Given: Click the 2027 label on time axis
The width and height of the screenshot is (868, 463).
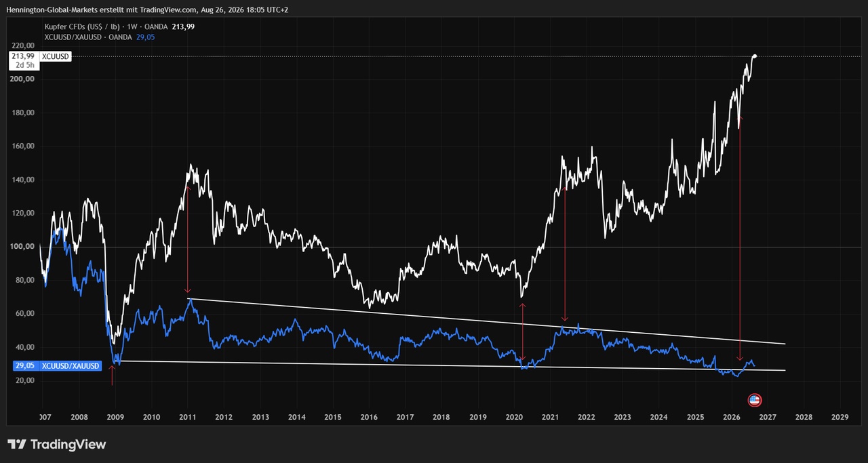Looking at the screenshot, I should click(x=768, y=417).
